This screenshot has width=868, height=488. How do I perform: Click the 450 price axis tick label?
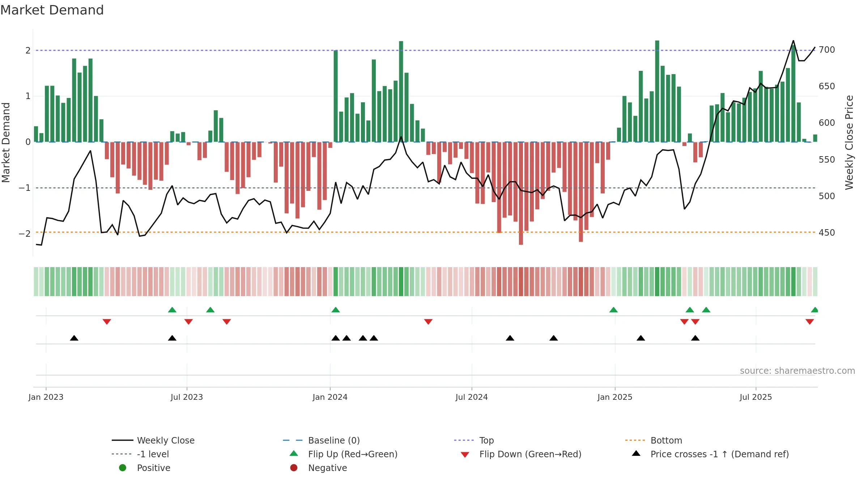[827, 233]
